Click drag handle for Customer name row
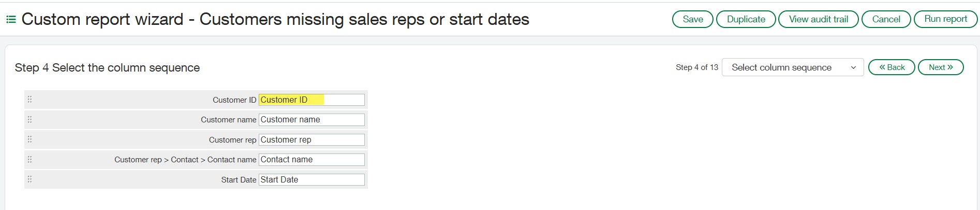 click(x=29, y=120)
